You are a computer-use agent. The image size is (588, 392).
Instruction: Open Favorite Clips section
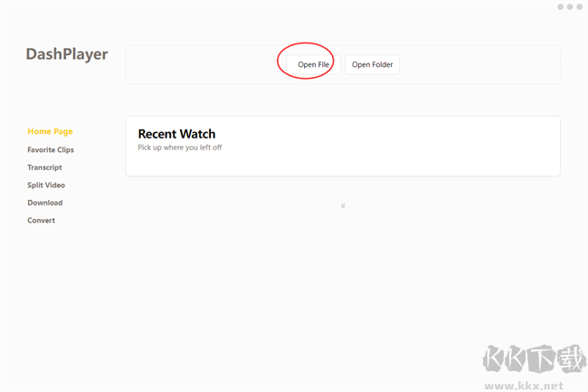[x=51, y=149]
